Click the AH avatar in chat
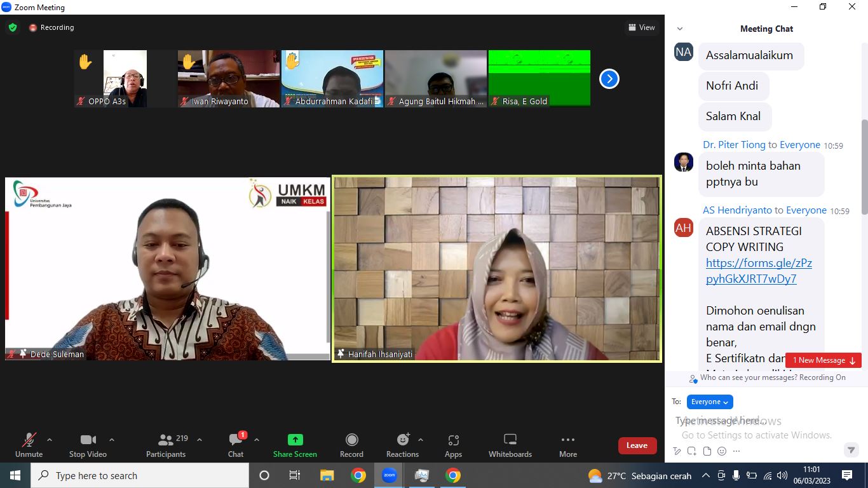868x488 pixels. pyautogui.click(x=684, y=227)
